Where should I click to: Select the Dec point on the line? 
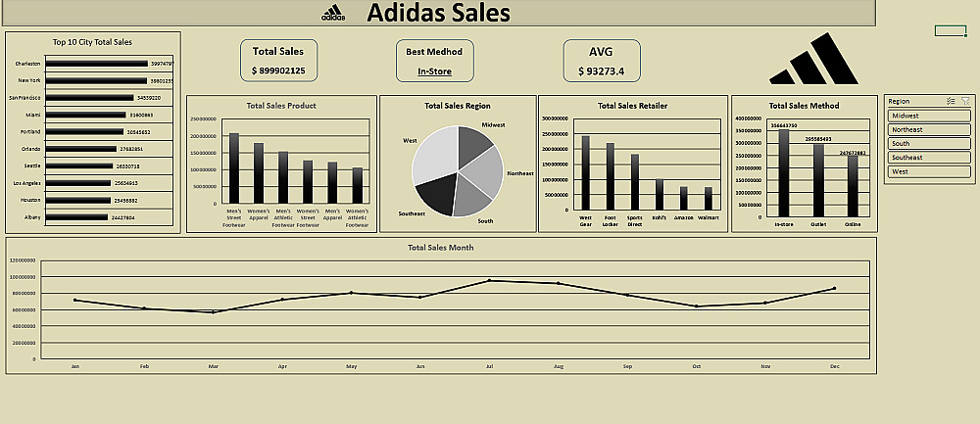[834, 288]
